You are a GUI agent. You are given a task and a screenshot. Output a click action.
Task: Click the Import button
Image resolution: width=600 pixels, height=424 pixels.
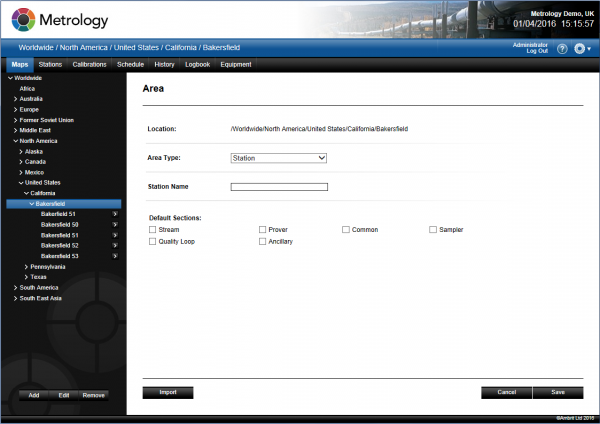click(168, 393)
